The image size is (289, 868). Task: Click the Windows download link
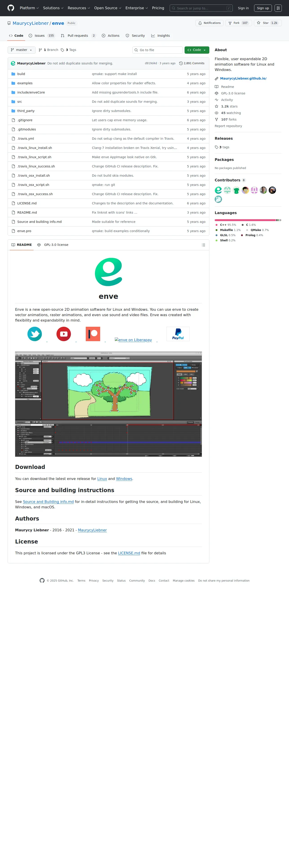point(124,479)
